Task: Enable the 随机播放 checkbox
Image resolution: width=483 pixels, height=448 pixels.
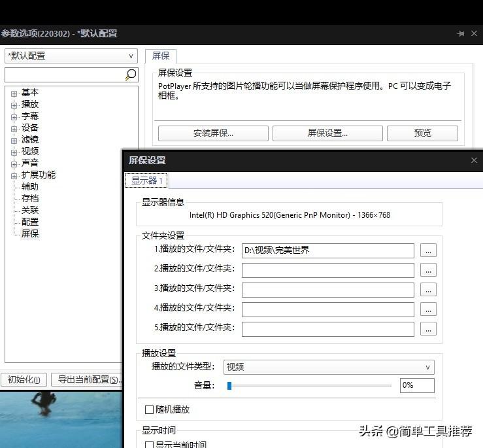Action: point(149,410)
